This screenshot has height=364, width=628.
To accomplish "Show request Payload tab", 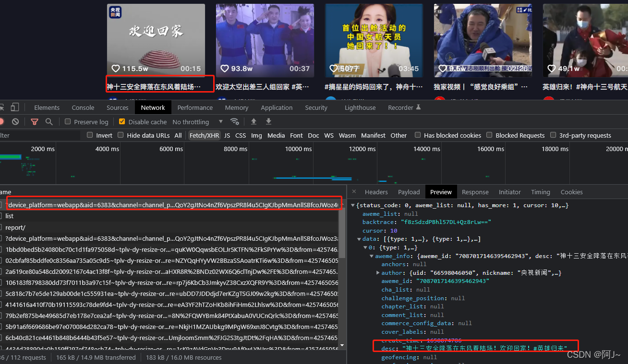I will (x=409, y=192).
